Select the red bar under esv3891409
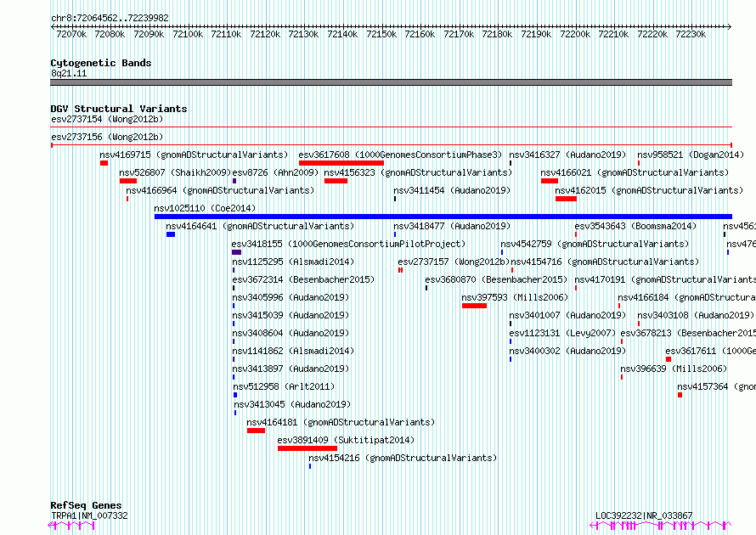 point(307,448)
